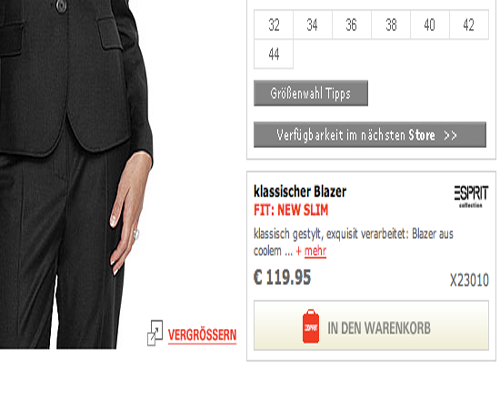Click the klassischer Blazer product title
This screenshot has height=400, width=500.
(x=300, y=192)
